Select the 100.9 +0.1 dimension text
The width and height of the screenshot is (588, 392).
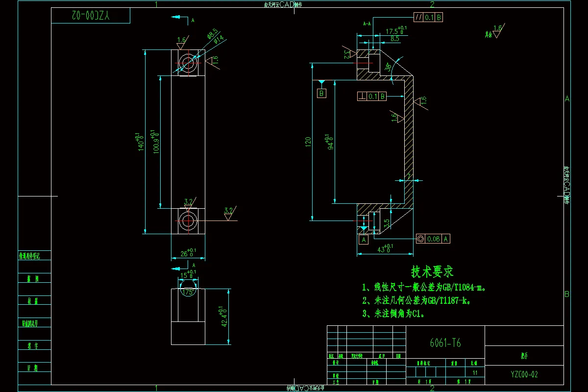[155, 142]
